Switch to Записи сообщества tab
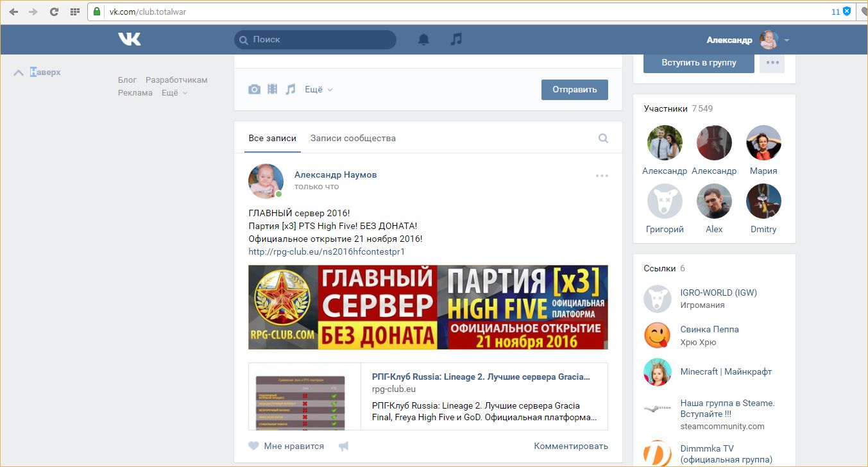 point(353,138)
